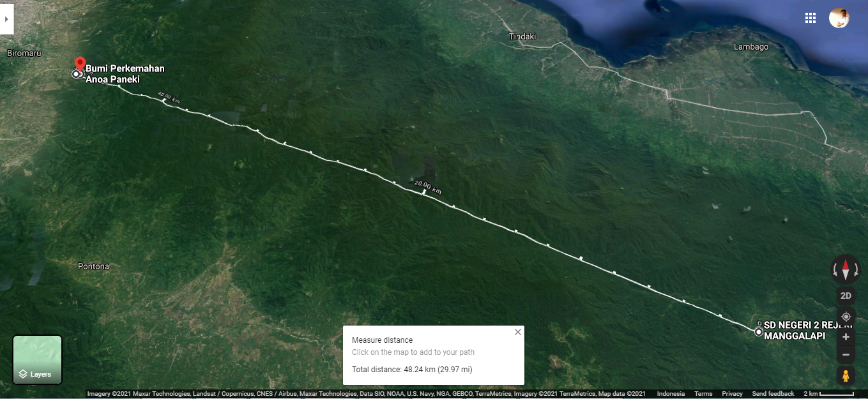Open the Terms link
The image size is (868, 399).
[x=703, y=394]
